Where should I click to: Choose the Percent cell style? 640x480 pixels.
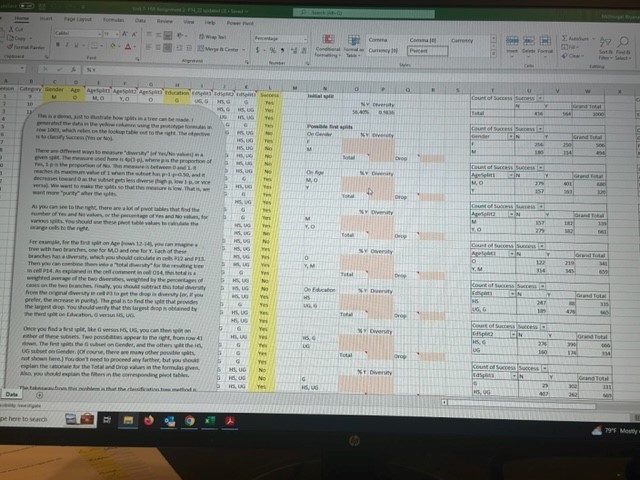427,51
